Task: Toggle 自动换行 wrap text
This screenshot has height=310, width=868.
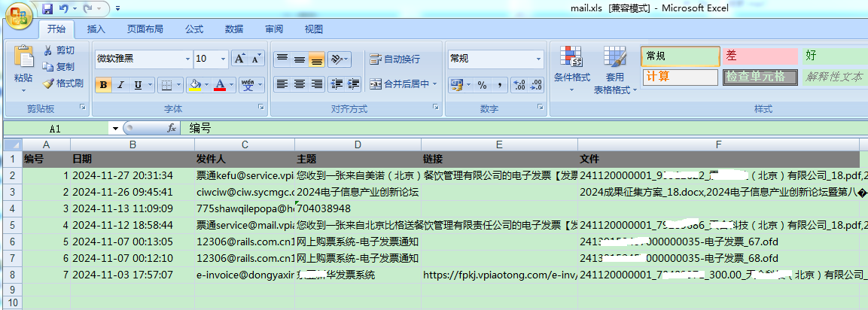Action: pyautogui.click(x=395, y=59)
